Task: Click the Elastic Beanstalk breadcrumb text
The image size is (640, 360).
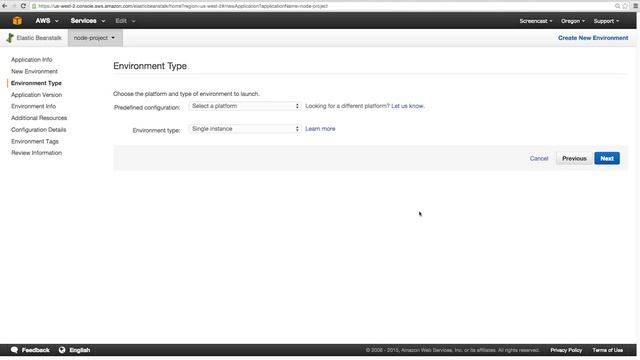Action: [39, 38]
